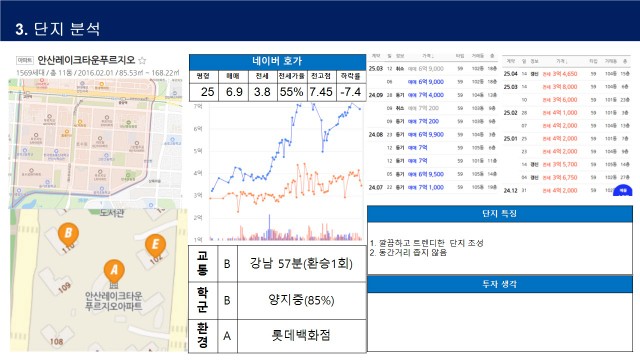Image resolution: width=640 pixels, height=360 pixels.
Task: Click the 단지 특징 section header
Action: pos(500,214)
